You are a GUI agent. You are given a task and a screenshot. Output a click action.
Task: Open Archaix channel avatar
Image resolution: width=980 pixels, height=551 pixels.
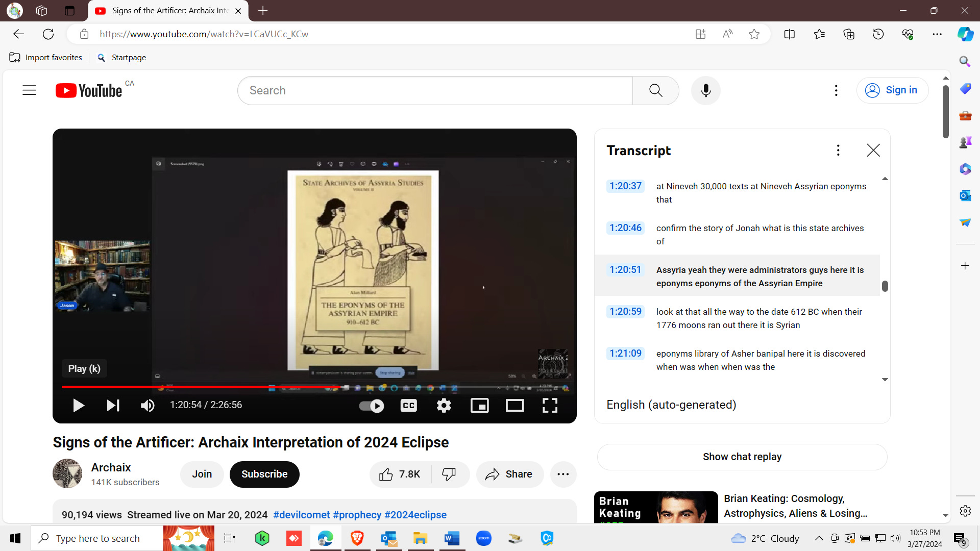click(x=67, y=473)
